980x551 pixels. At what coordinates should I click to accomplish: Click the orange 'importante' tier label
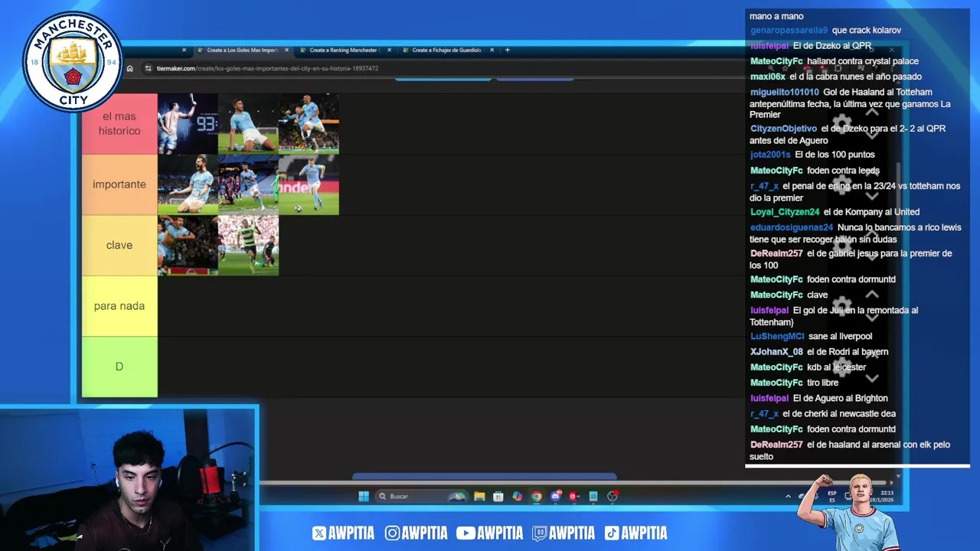point(119,184)
